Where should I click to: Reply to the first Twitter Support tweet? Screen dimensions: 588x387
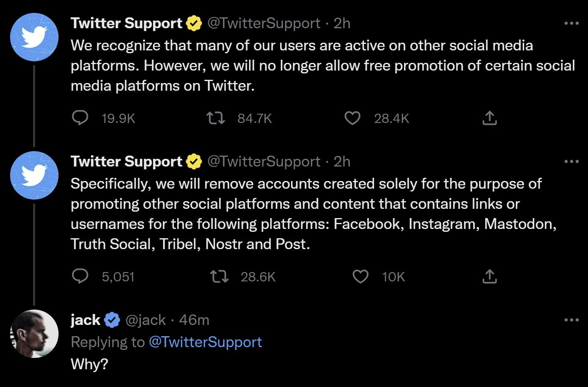pos(80,118)
